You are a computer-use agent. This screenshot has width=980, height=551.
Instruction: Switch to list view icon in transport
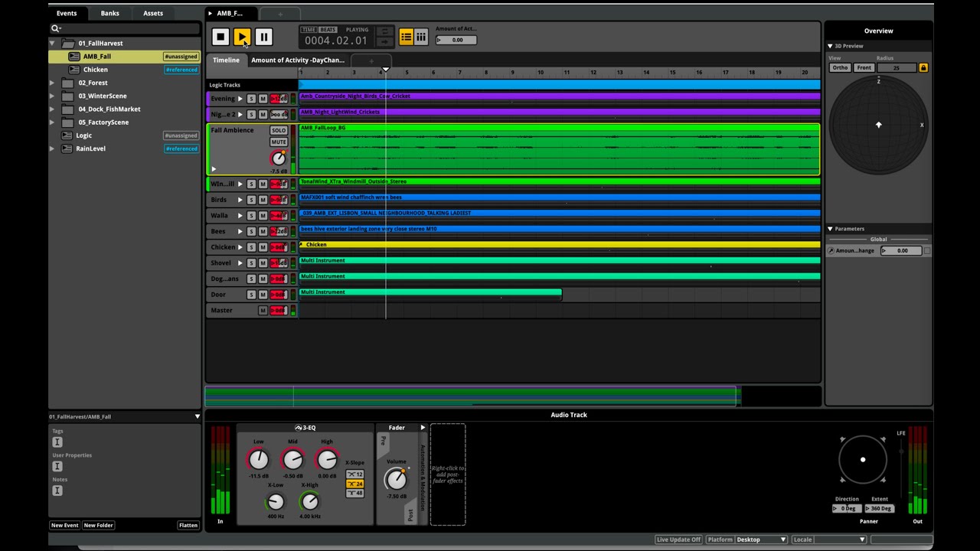tap(407, 37)
